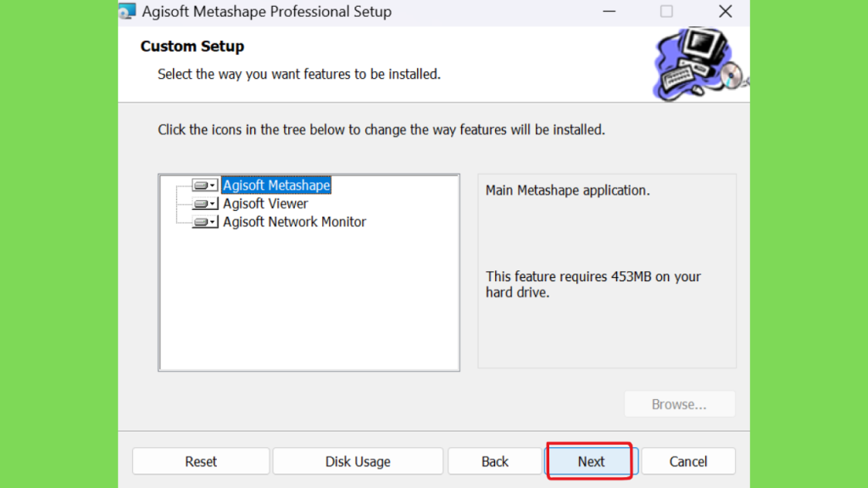Screen dimensions: 868x488
Task: Close the Metashape Professional Setup window
Action: [x=726, y=12]
